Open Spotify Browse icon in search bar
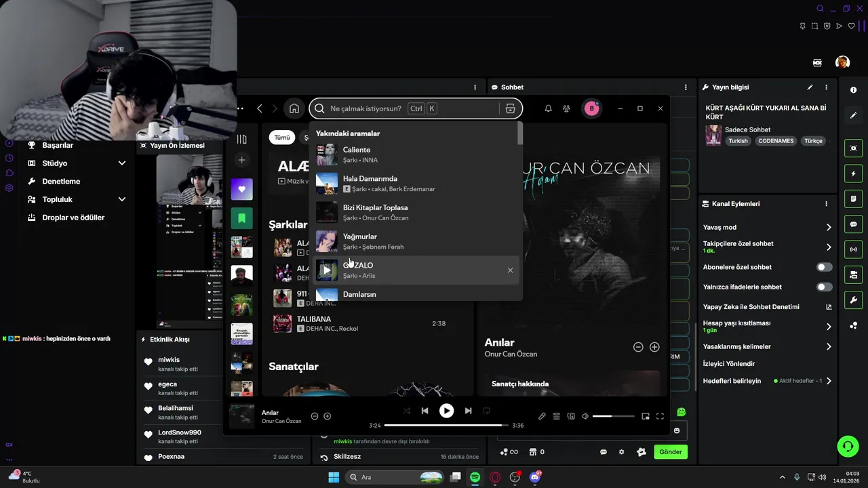 pyautogui.click(x=511, y=108)
